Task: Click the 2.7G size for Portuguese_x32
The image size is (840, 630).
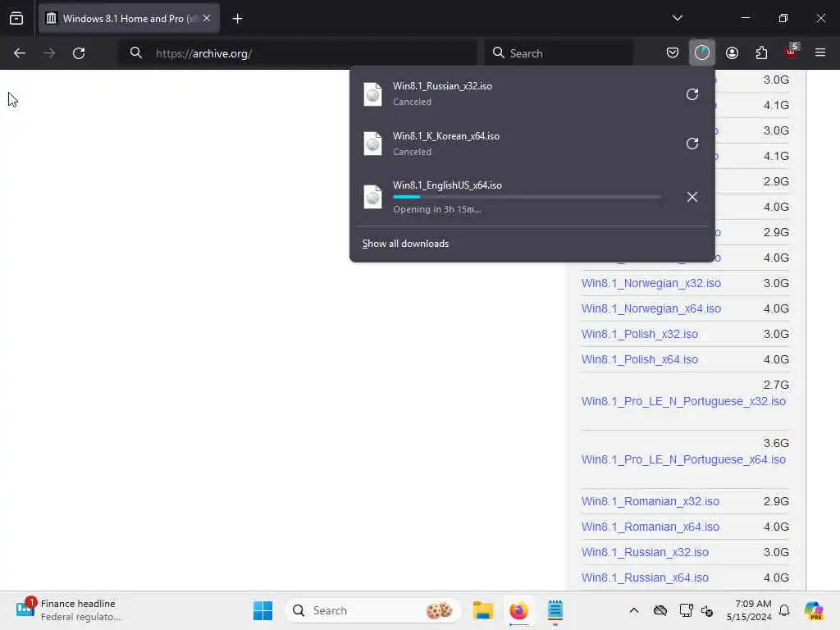Action: click(776, 386)
